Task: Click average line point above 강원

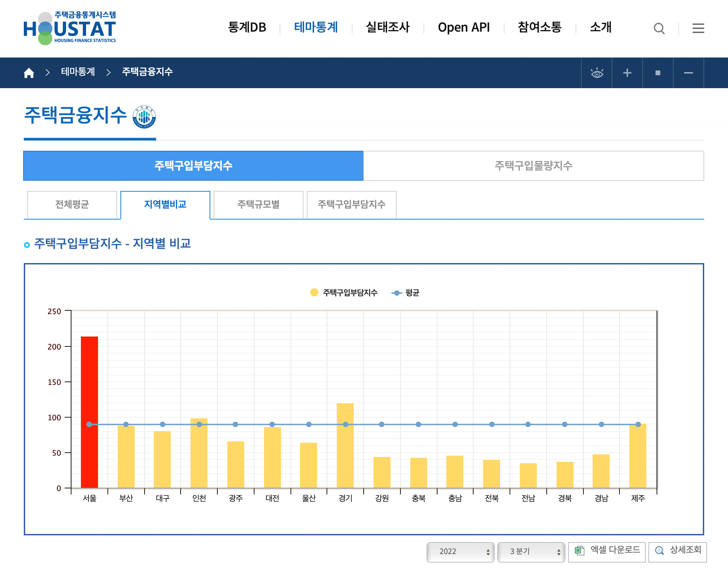Action: pos(382,424)
